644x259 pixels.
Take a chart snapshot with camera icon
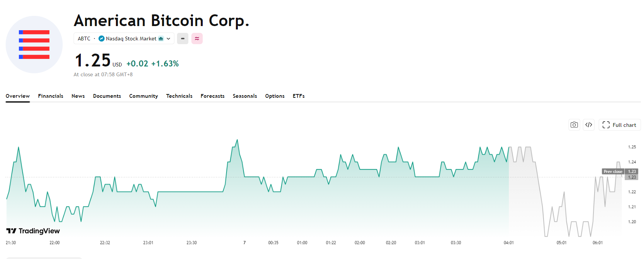tap(574, 125)
